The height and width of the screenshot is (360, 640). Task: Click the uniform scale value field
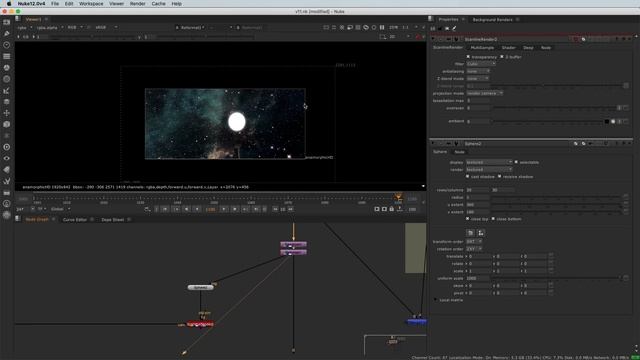click(478, 278)
